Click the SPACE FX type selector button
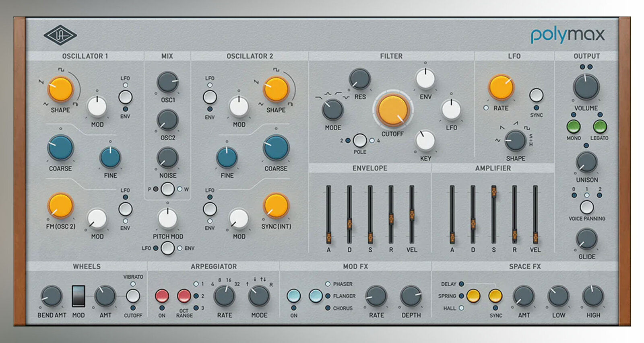 (x=473, y=296)
